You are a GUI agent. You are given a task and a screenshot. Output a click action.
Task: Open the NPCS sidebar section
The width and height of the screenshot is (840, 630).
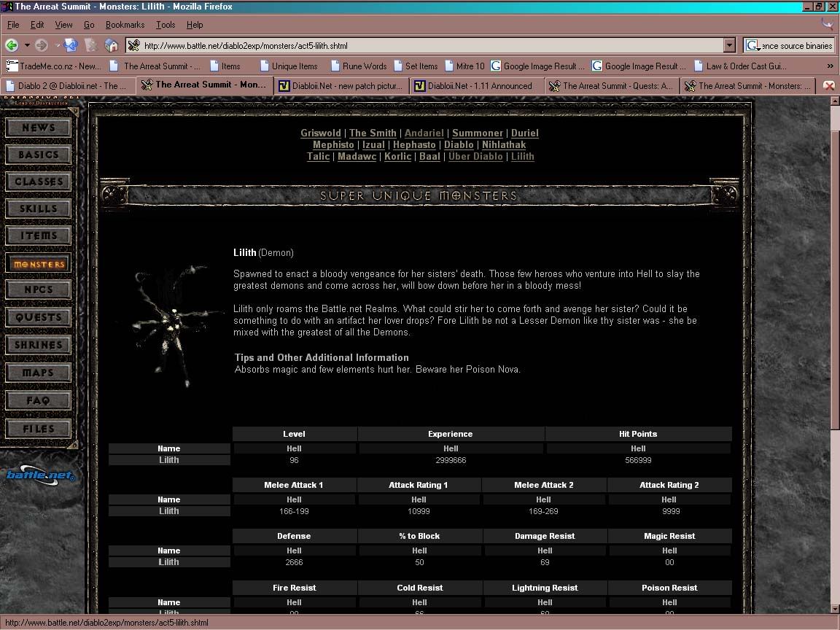(38, 289)
